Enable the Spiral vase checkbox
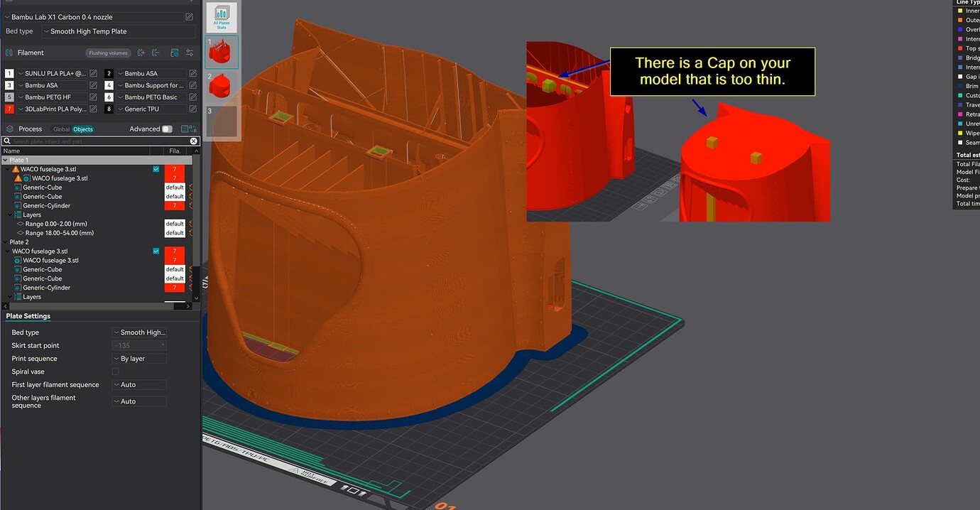 116,371
